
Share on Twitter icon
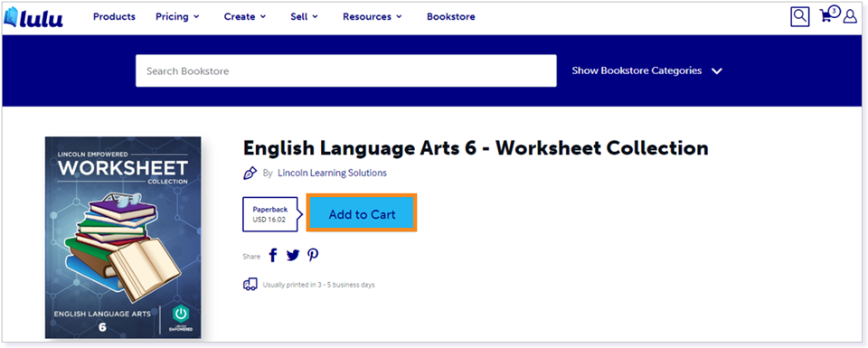293,255
